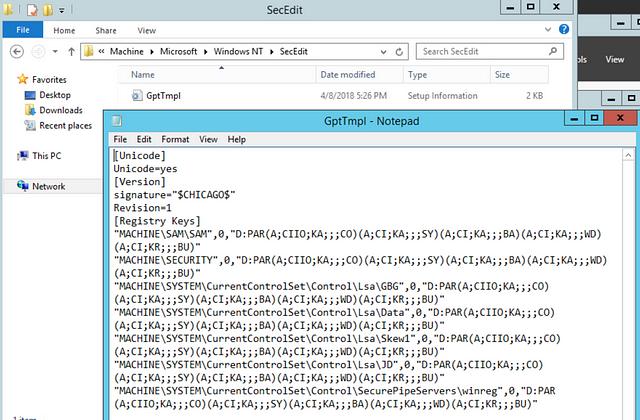Click the SecEdit breadcrumb segment

pos(293,51)
